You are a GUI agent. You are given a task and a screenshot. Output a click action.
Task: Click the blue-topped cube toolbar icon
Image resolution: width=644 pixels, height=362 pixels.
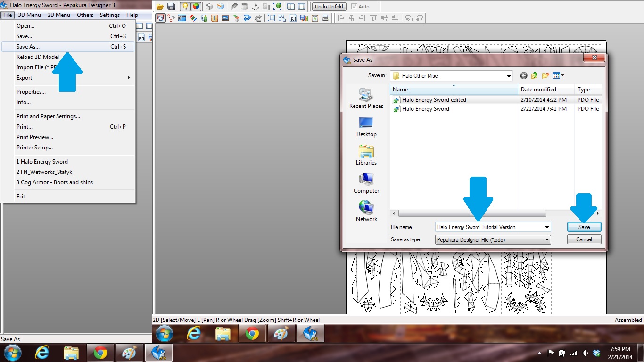pyautogui.click(x=221, y=7)
